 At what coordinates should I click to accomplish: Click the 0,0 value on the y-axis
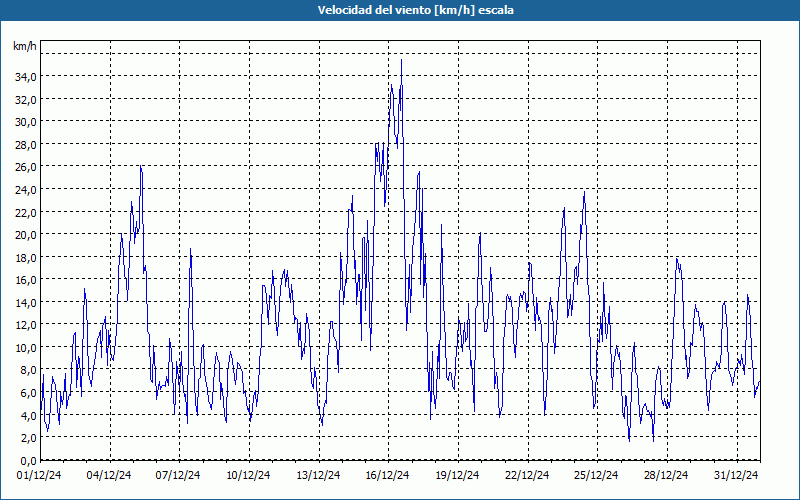[29, 461]
